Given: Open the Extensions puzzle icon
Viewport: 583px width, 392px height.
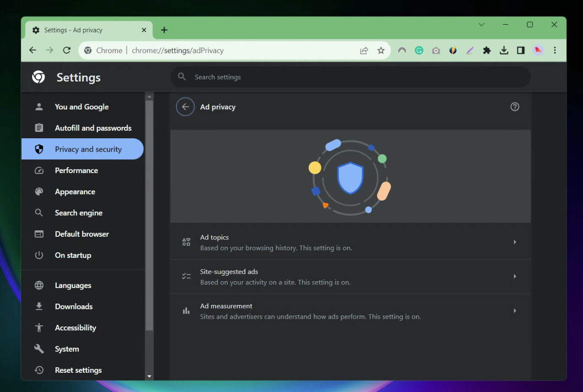Looking at the screenshot, I should click(x=487, y=50).
